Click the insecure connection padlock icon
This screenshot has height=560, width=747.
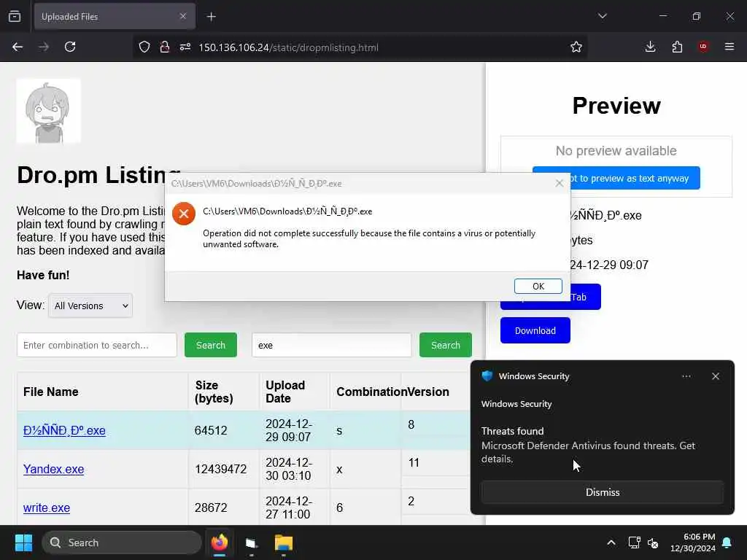(165, 47)
